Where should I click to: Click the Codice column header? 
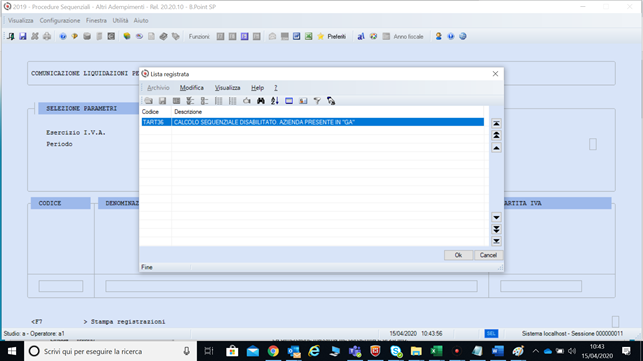(x=150, y=112)
